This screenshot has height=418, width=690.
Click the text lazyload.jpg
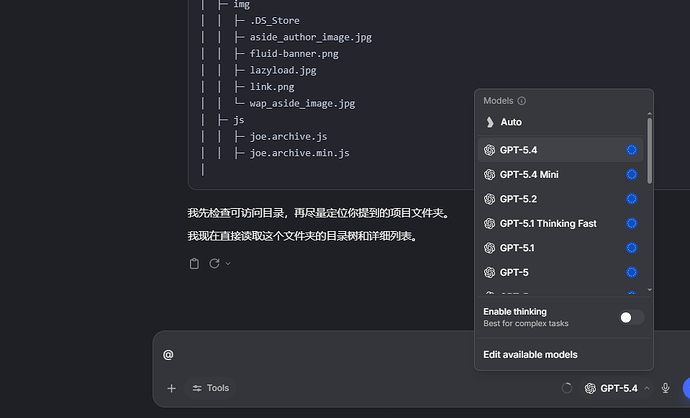[283, 70]
